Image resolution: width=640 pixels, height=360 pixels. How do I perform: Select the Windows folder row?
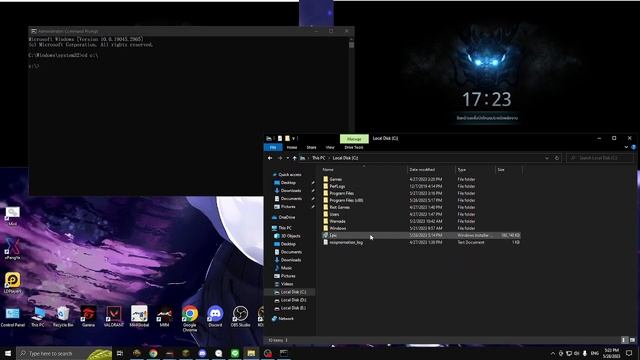[x=421, y=228]
